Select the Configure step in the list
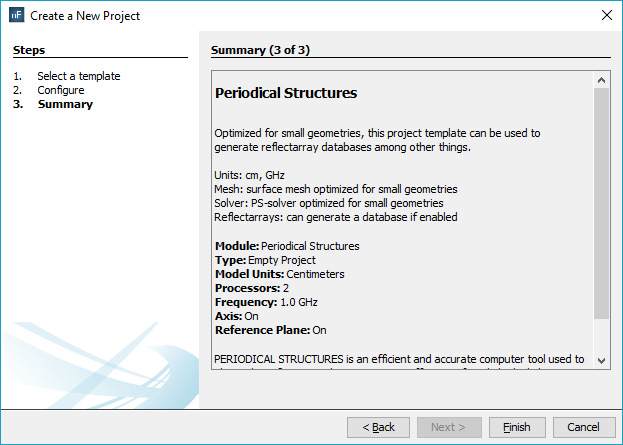The height and width of the screenshot is (445, 623). tap(60, 90)
